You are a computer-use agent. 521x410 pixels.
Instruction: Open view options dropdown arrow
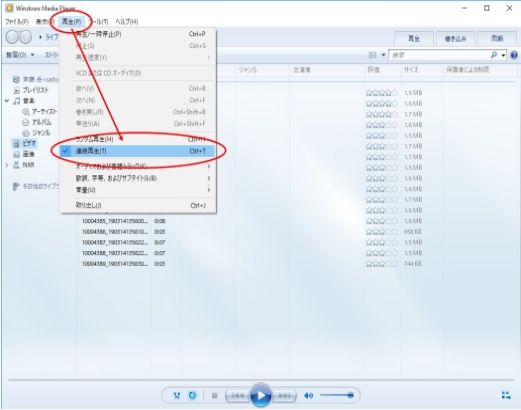tap(383, 55)
